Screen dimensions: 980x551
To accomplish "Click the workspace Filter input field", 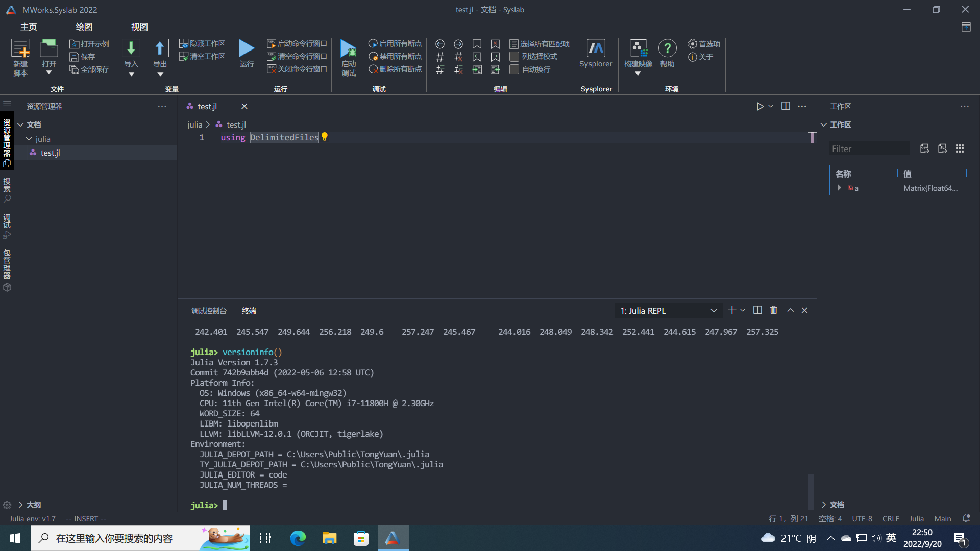I will coord(869,149).
